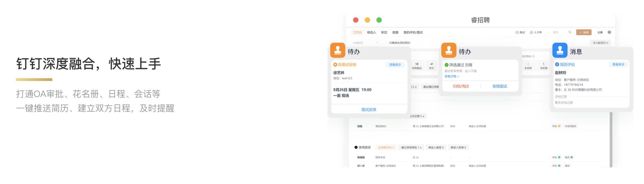Click green check icon beside 筛选通过
Viewport: 644px width, 184px height.
pos(447,65)
